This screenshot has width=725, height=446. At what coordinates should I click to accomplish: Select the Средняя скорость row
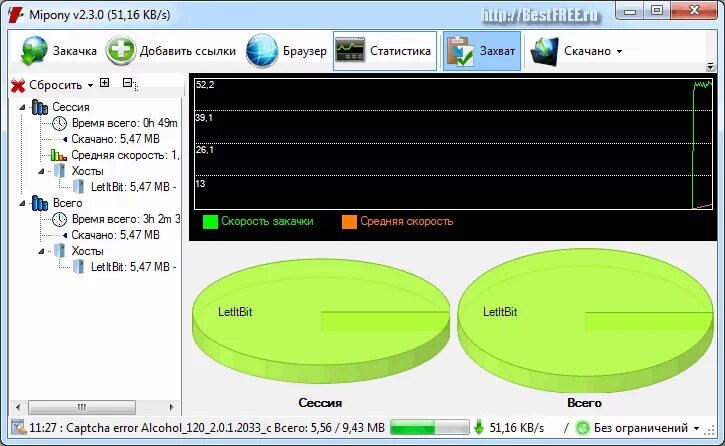pyautogui.click(x=125, y=155)
